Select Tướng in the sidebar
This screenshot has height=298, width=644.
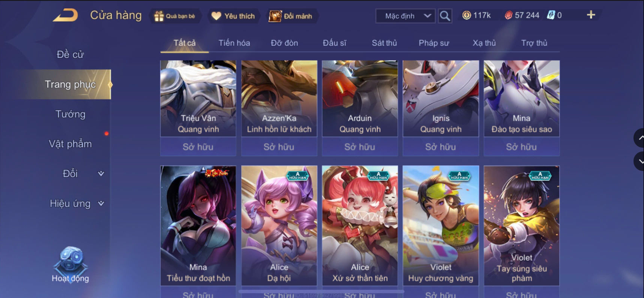click(x=71, y=114)
